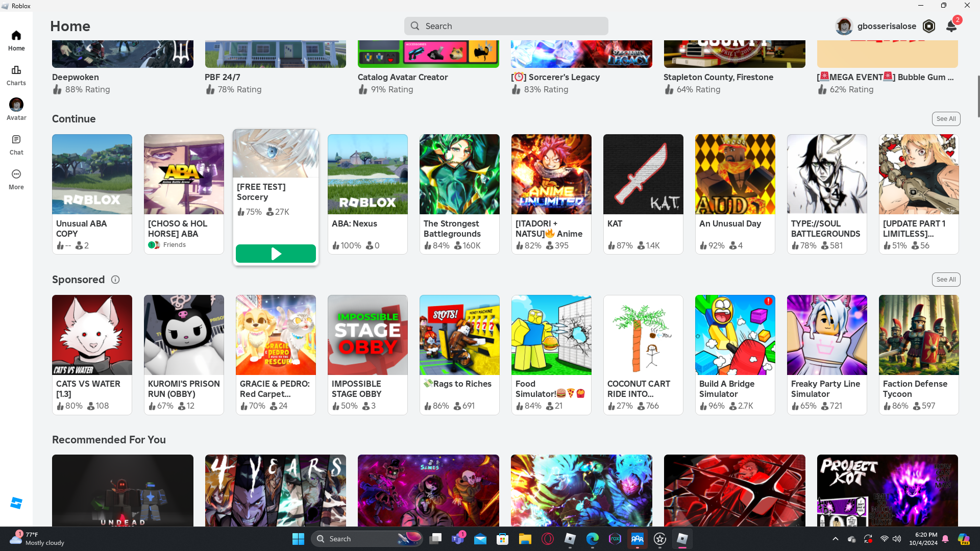This screenshot has height=551, width=980.
Task: Open IMPOSSIBLE STAGE OBBY
Action: [x=367, y=355]
